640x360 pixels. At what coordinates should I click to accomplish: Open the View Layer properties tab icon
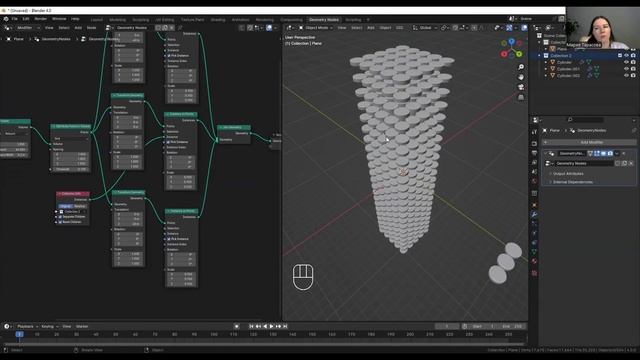coord(534,162)
